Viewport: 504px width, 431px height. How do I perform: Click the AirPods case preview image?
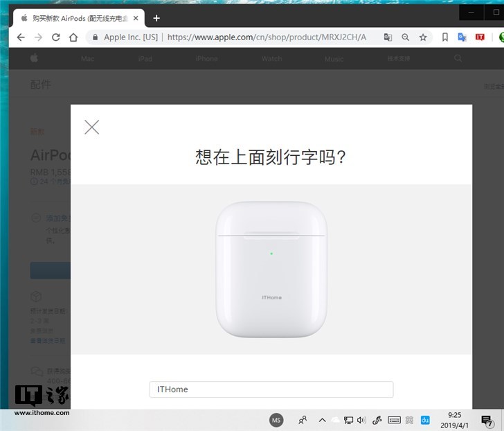pos(271,270)
